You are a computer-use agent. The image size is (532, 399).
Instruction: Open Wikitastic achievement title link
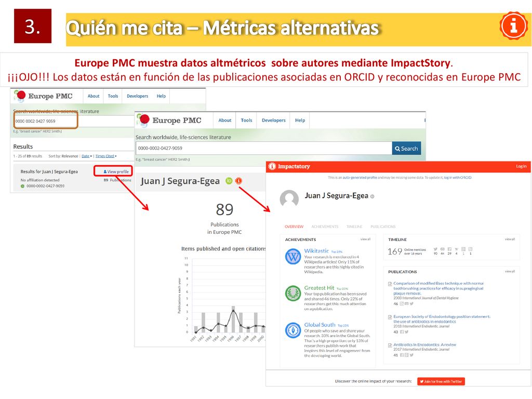[316, 251]
